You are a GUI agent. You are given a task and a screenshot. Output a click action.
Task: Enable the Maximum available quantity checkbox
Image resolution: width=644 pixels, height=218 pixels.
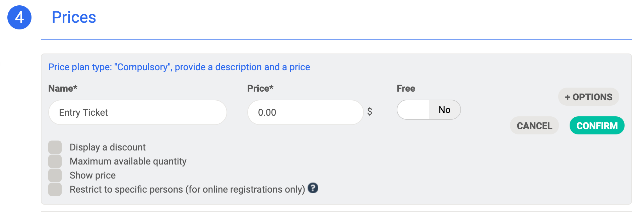[55, 161]
